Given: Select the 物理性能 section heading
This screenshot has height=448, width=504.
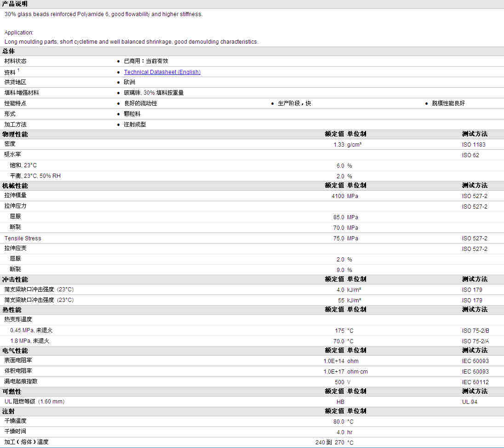Looking at the screenshot, I should pos(15,134).
